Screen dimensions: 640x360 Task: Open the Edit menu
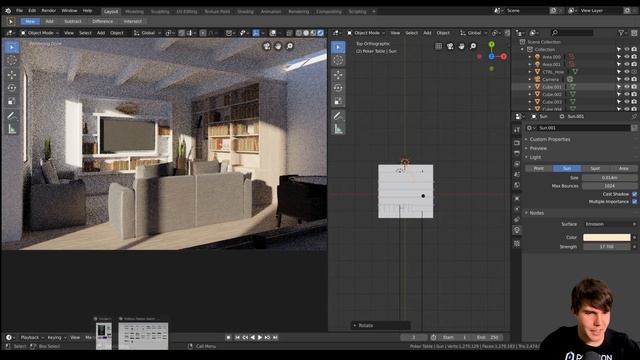32,11
